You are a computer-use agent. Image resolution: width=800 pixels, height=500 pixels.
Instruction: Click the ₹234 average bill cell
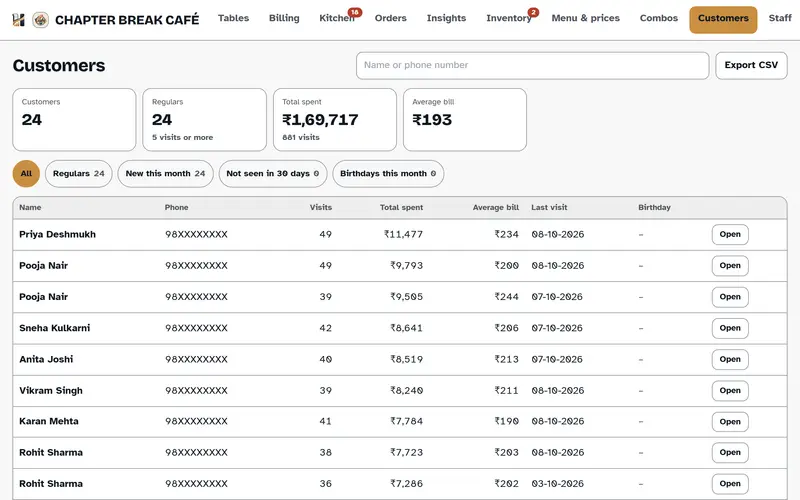click(506, 235)
